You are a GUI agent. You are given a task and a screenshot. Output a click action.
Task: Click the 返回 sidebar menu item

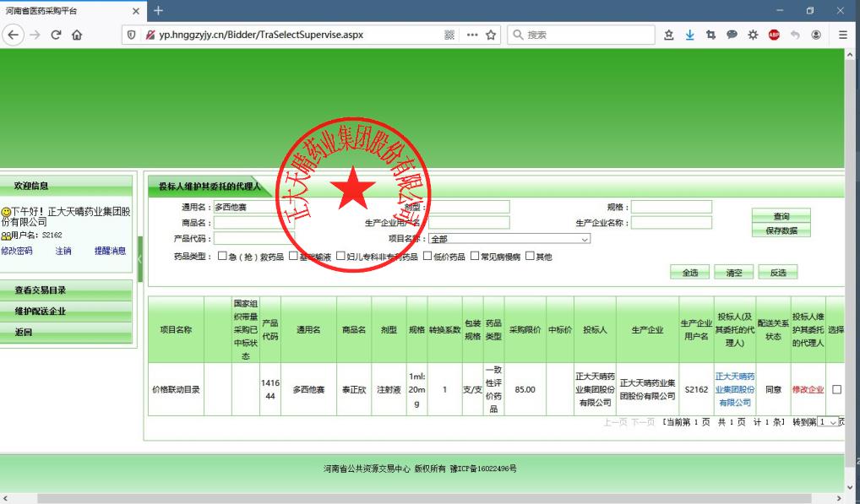coord(66,332)
